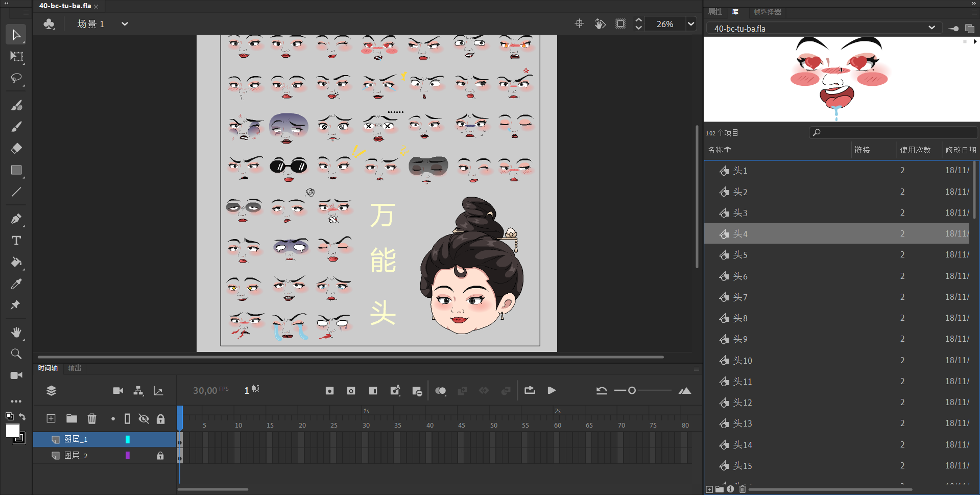The height and width of the screenshot is (495, 980).
Task: Select the Paint Bucket tool
Action: [16, 262]
